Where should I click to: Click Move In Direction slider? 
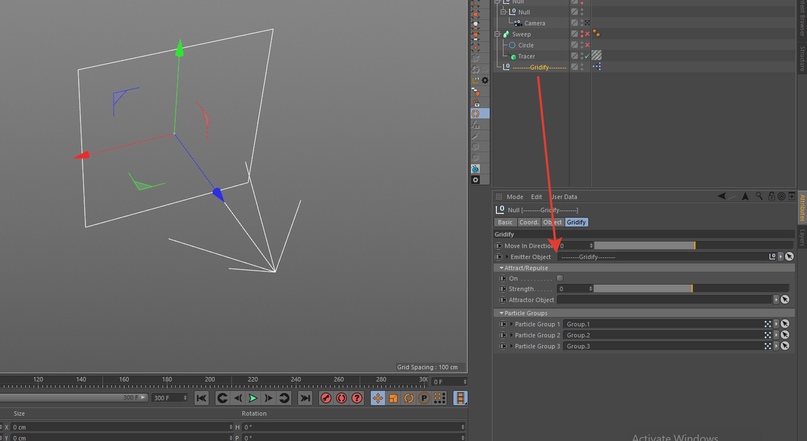pos(693,246)
